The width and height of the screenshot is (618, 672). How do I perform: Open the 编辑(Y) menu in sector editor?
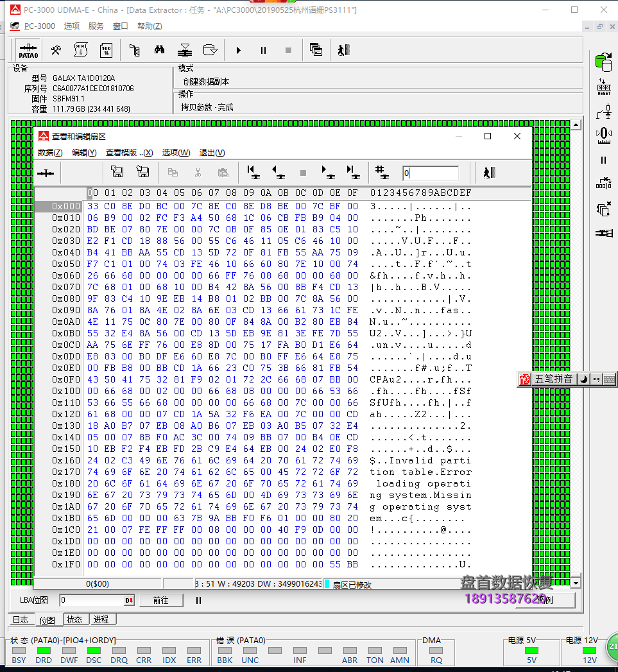[x=84, y=153]
